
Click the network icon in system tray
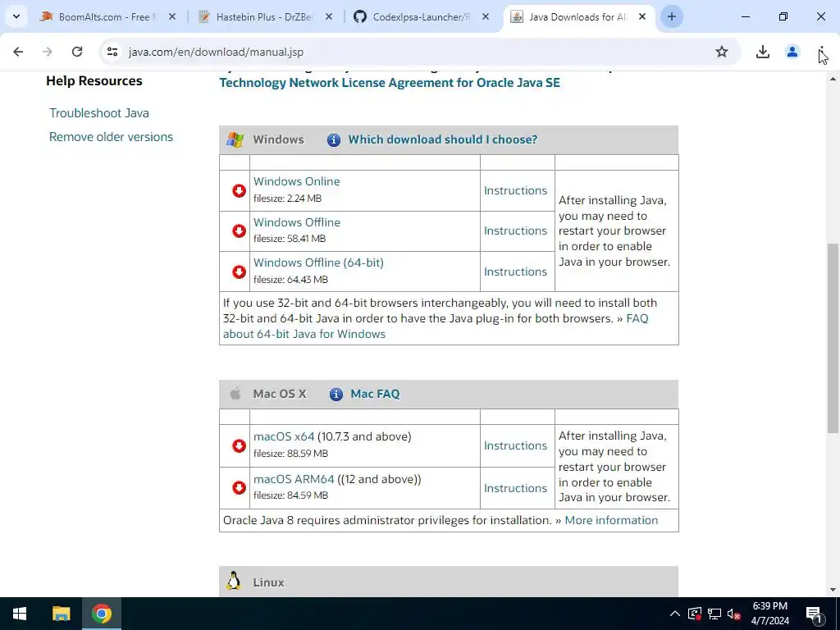pos(714,614)
